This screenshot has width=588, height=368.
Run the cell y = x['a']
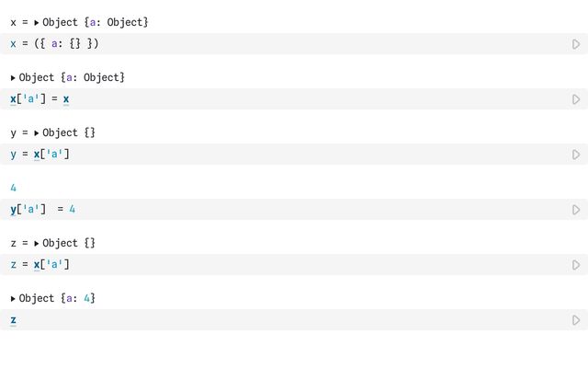coord(576,155)
